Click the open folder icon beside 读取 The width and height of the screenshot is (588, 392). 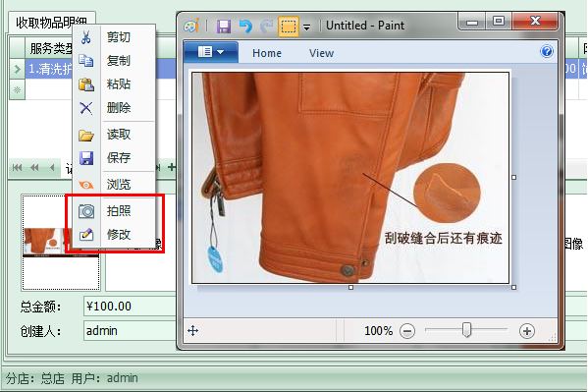click(86, 136)
